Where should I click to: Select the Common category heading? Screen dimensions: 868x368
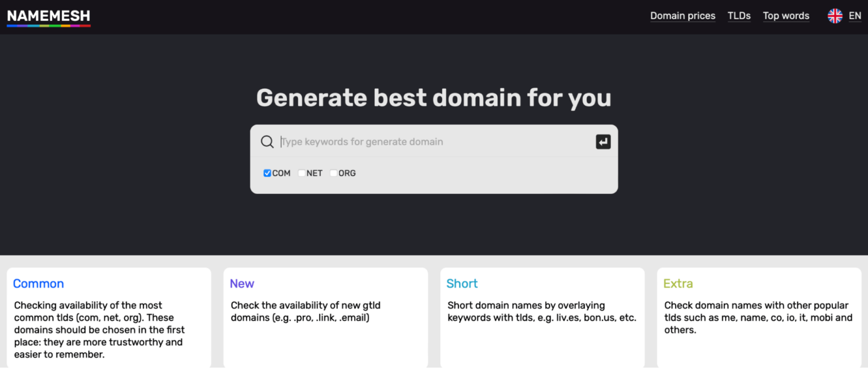point(38,284)
